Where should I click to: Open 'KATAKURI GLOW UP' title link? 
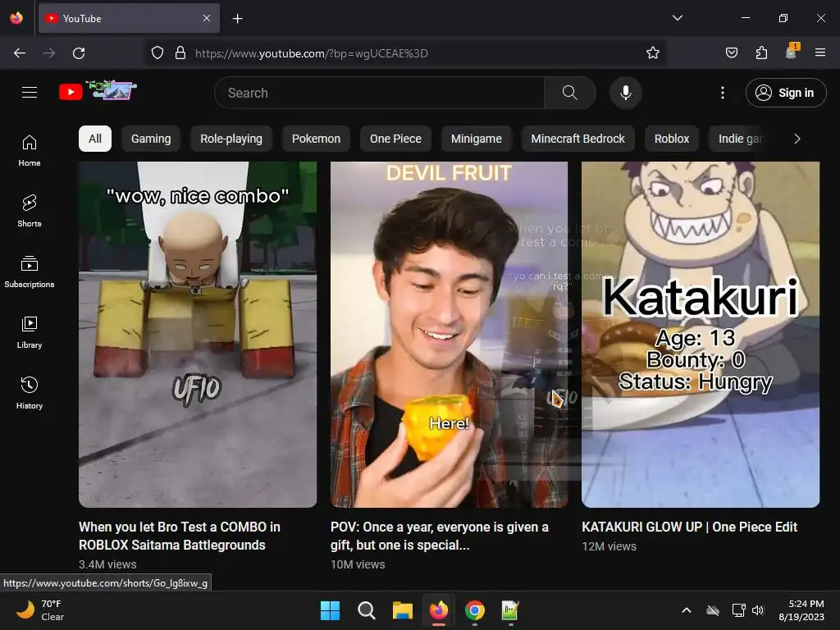689,527
